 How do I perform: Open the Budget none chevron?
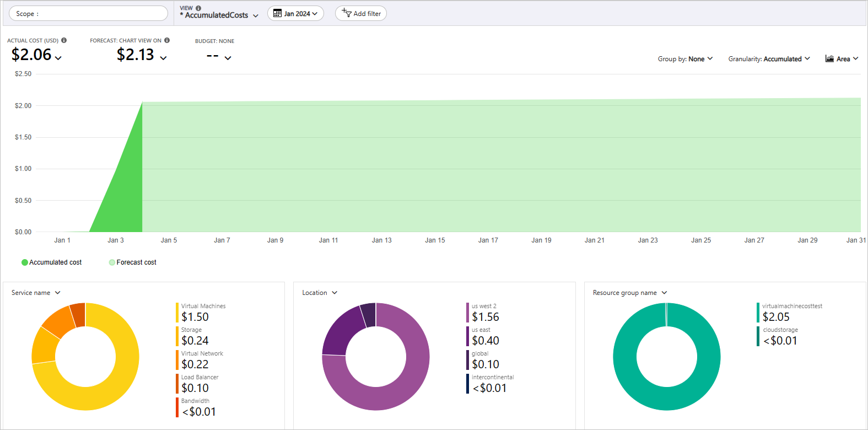pos(228,58)
